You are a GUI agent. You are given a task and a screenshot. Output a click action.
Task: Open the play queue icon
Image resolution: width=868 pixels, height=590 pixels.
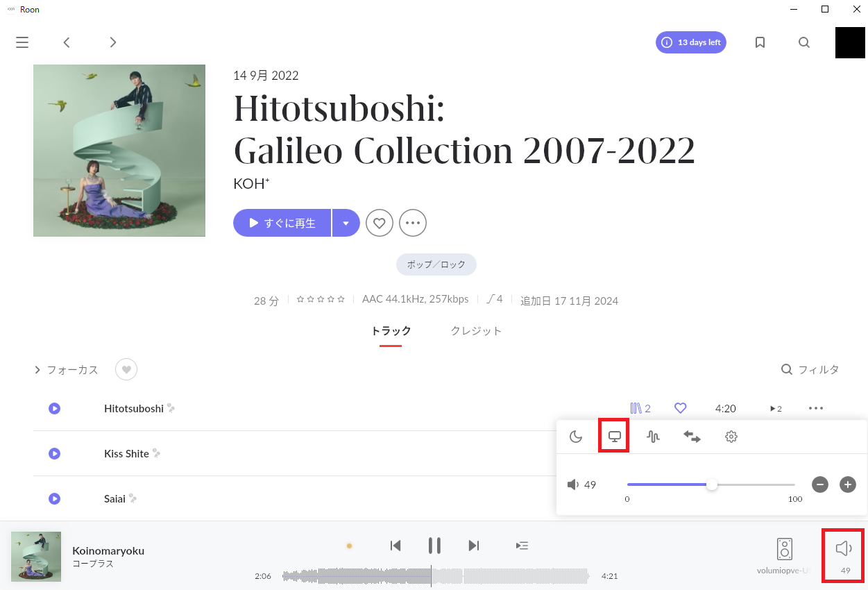(522, 546)
